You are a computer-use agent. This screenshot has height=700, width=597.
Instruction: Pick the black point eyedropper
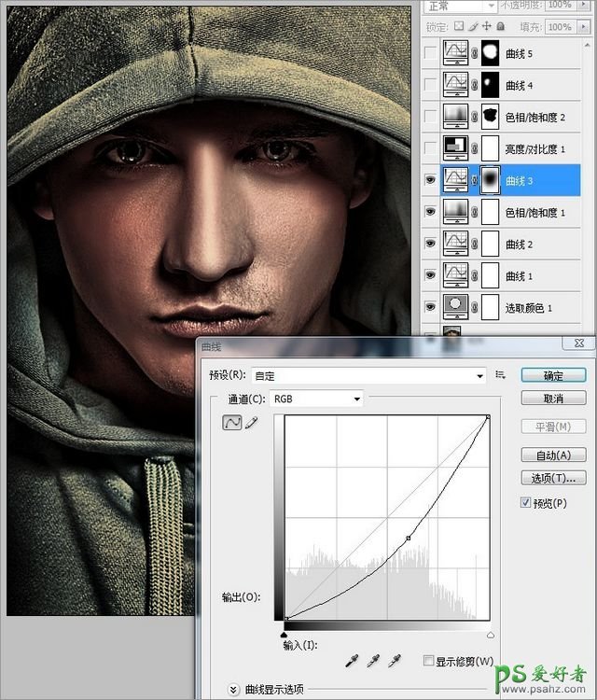pyautogui.click(x=352, y=661)
